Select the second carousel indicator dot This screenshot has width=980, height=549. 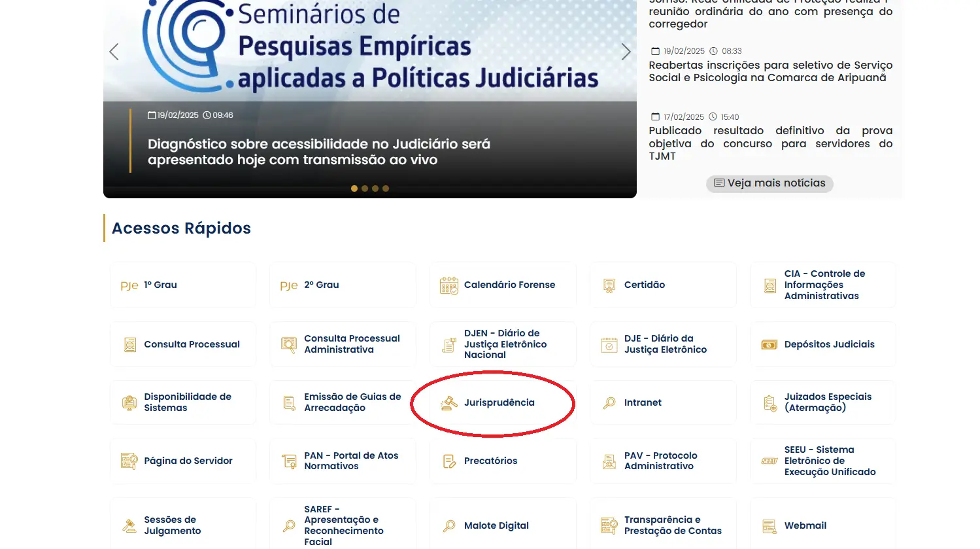point(365,188)
